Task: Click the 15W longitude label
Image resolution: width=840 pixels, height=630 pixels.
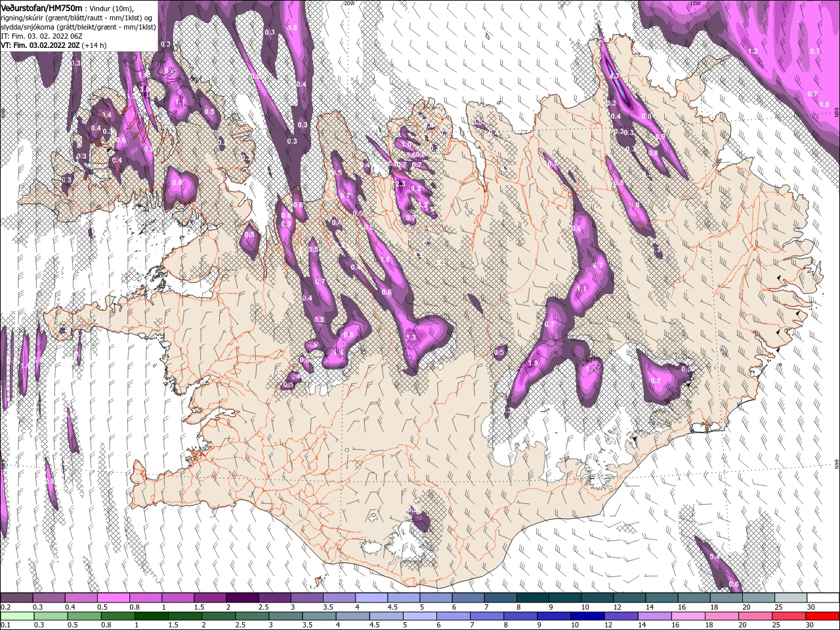Action: [x=696, y=3]
